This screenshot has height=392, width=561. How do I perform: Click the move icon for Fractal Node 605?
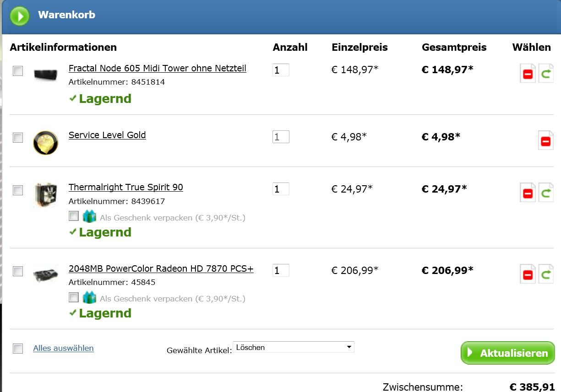[545, 74]
